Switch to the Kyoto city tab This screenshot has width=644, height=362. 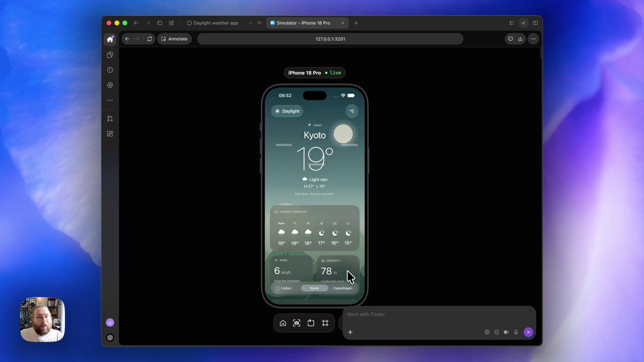click(x=314, y=288)
